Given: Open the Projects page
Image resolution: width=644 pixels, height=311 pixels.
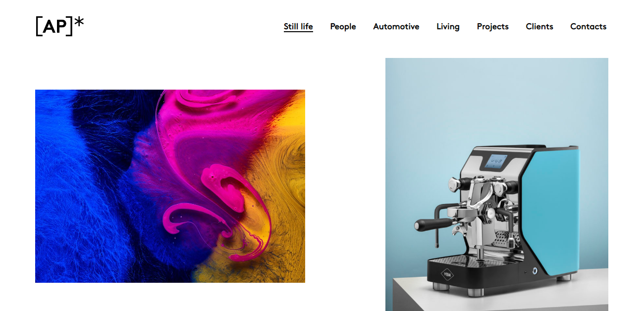Looking at the screenshot, I should click(492, 26).
